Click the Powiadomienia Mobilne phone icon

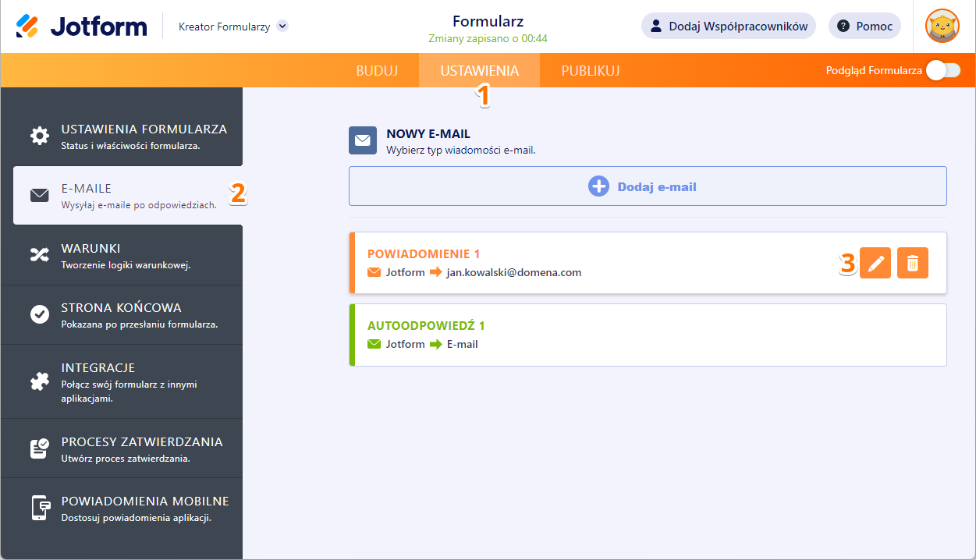coord(39,508)
